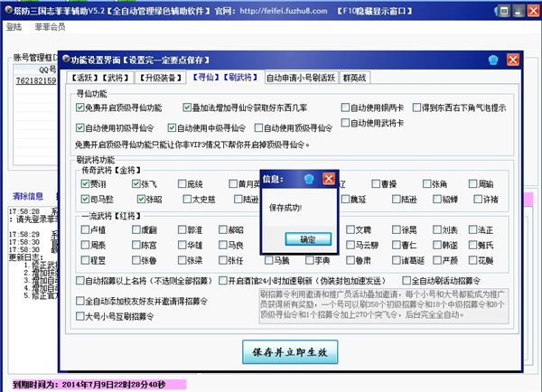This screenshot has height=392, width=542.
Task: Uncheck 自动使用初级寻仙令
Action: [79, 128]
